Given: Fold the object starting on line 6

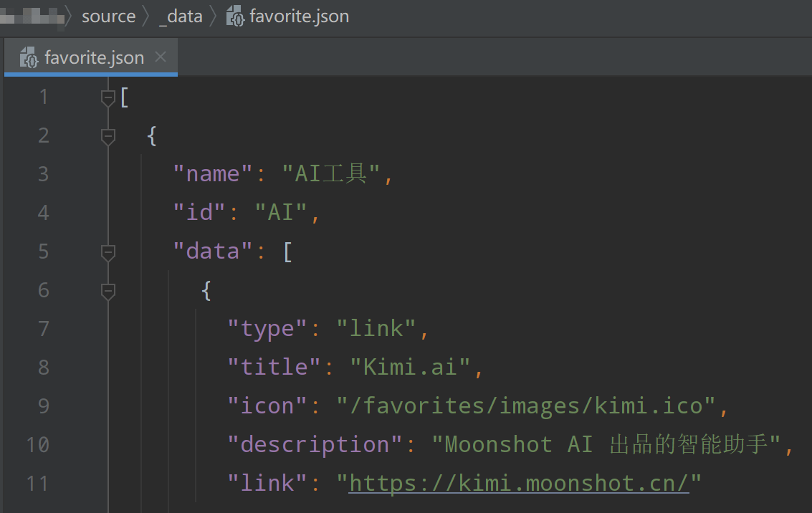Looking at the screenshot, I should click(x=108, y=290).
